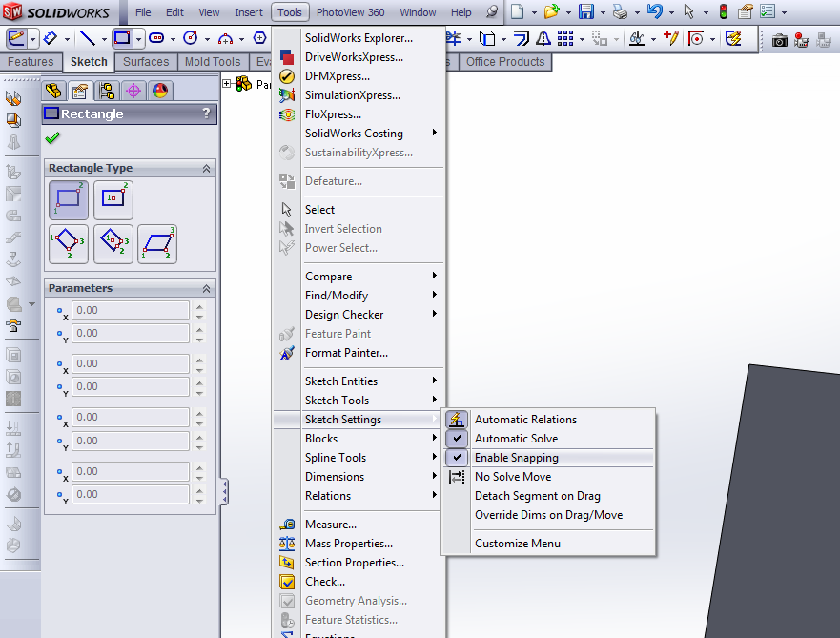Screen dimensions: 840x638
Task: Switch to the Features tab
Action: pos(31,62)
